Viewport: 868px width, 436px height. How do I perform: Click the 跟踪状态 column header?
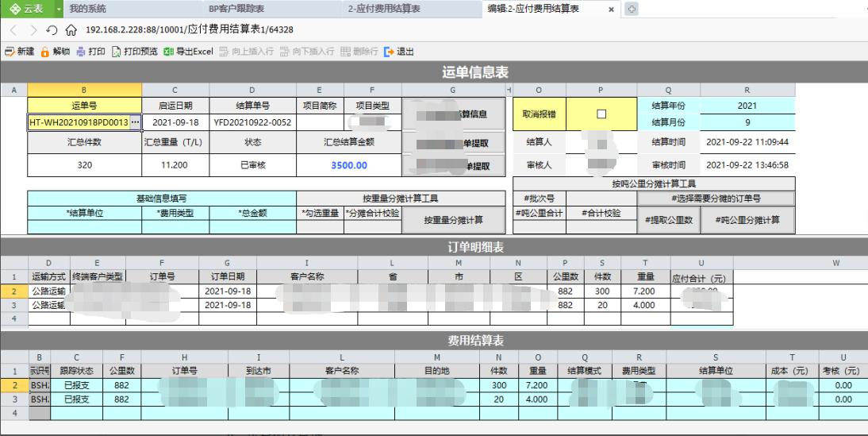(76, 371)
